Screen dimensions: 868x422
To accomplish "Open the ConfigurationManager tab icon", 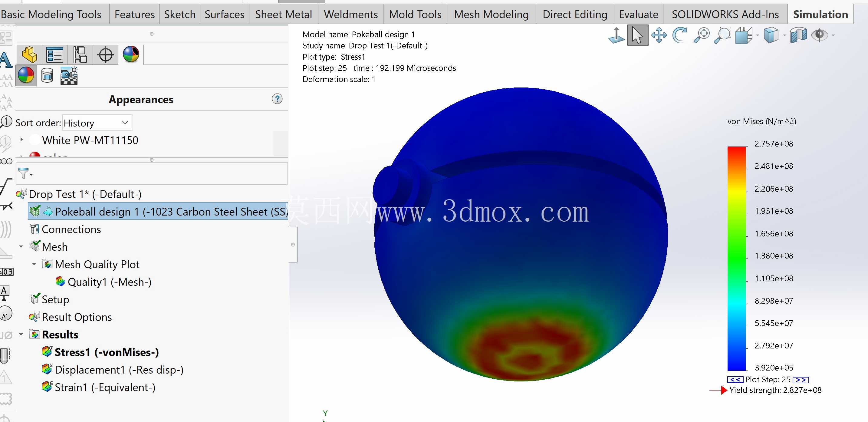I will [80, 54].
